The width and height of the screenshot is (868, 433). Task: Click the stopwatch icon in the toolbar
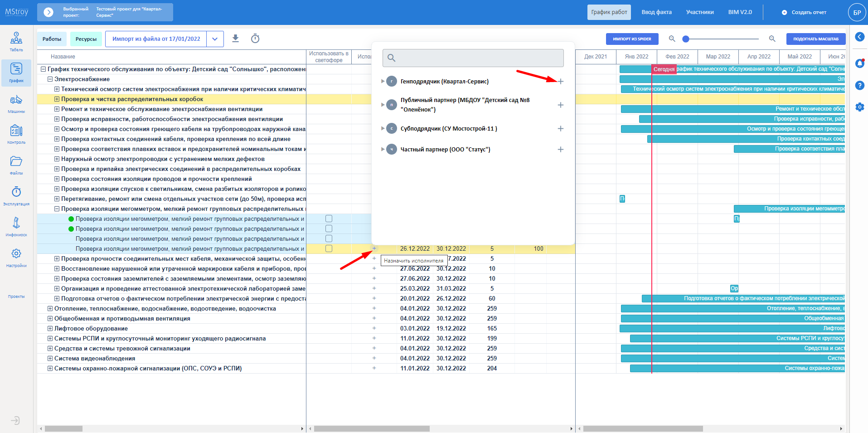[255, 39]
